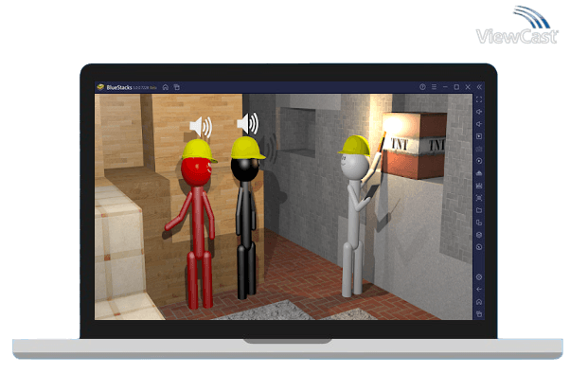The image size is (570, 392).
Task: Click the circular play icon in the side toolbar
Action: (479, 161)
